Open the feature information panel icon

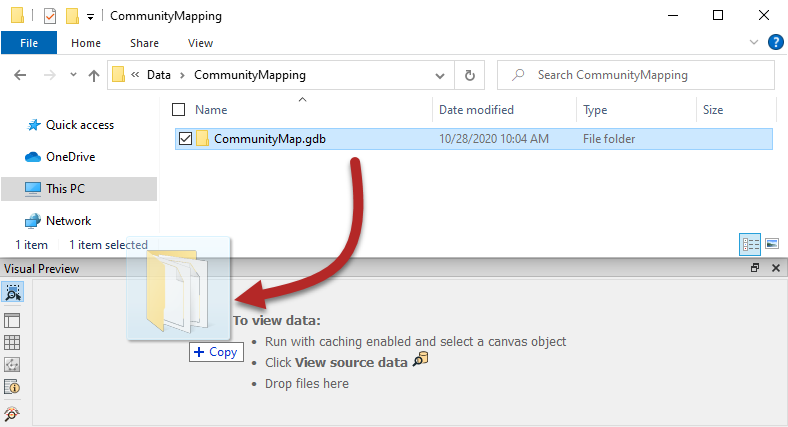12,387
